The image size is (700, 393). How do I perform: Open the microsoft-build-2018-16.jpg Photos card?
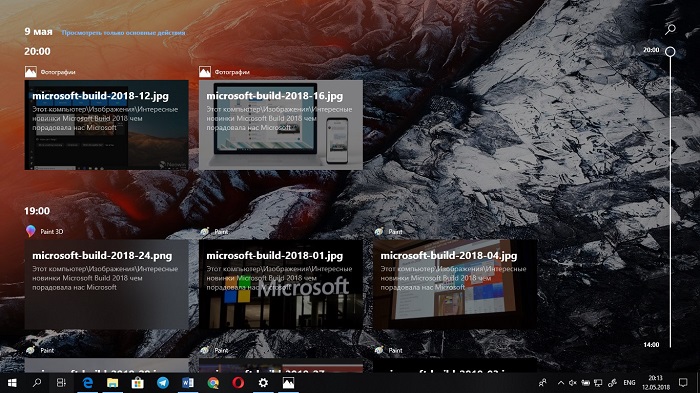coord(281,125)
